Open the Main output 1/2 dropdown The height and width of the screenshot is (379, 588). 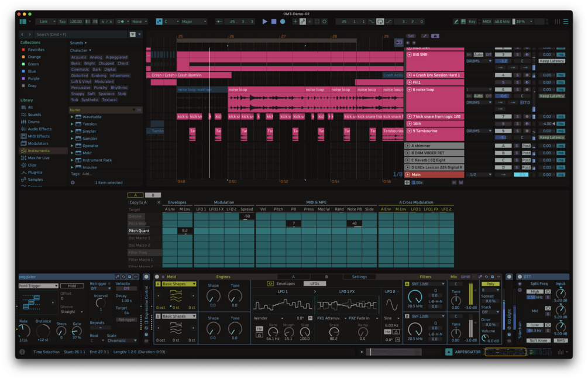pos(479,174)
